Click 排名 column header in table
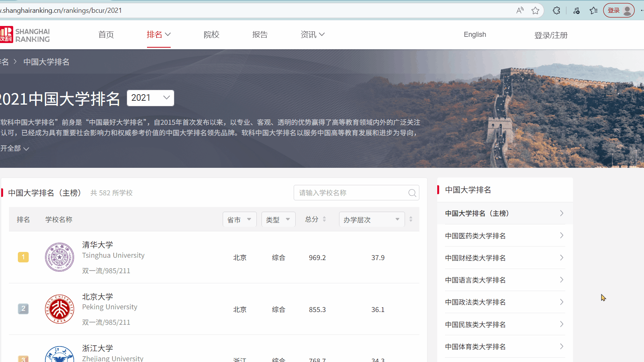This screenshot has height=362, width=644. pyautogui.click(x=23, y=220)
